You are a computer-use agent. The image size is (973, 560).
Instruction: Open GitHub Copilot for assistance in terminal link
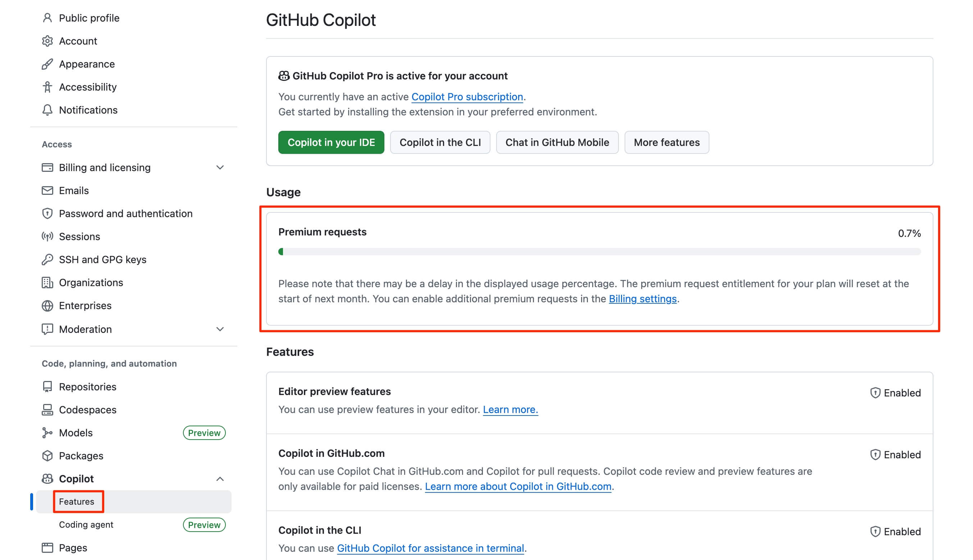point(430,548)
